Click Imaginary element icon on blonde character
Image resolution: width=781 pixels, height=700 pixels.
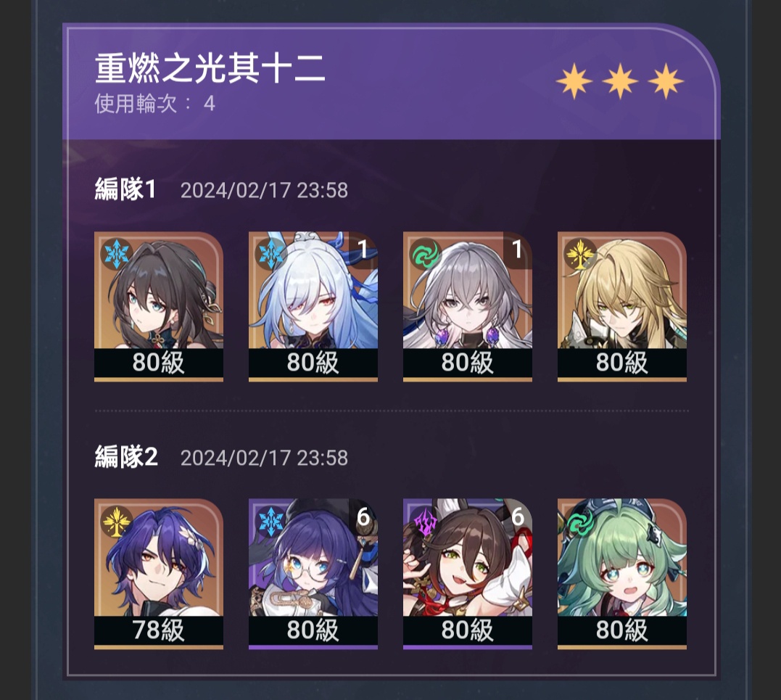(x=579, y=254)
